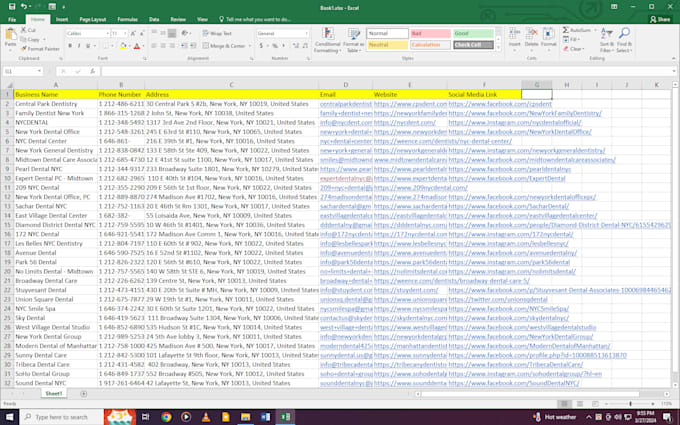680x425 pixels.
Task: Toggle Italic formatting
Action: coord(79,46)
